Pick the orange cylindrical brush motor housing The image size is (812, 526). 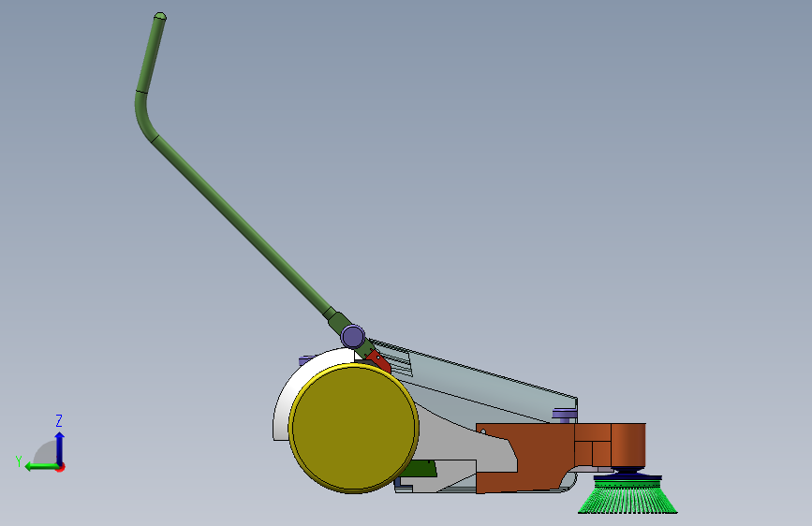point(628,445)
